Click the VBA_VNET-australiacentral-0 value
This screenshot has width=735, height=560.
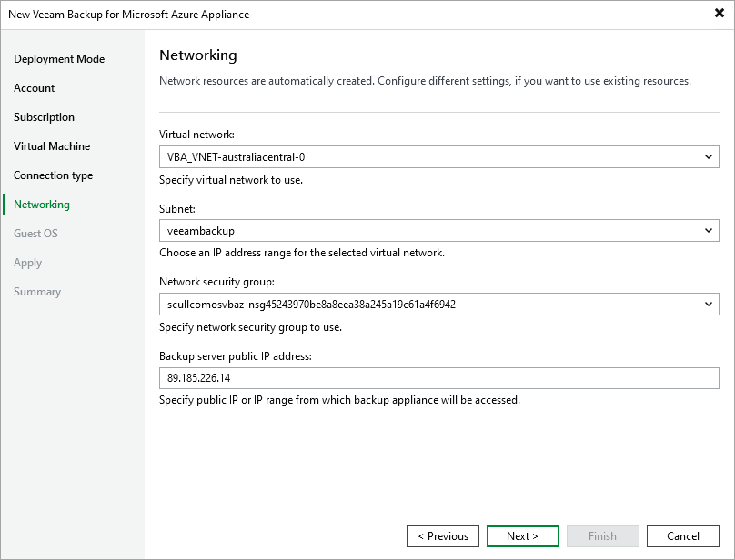click(x=237, y=157)
